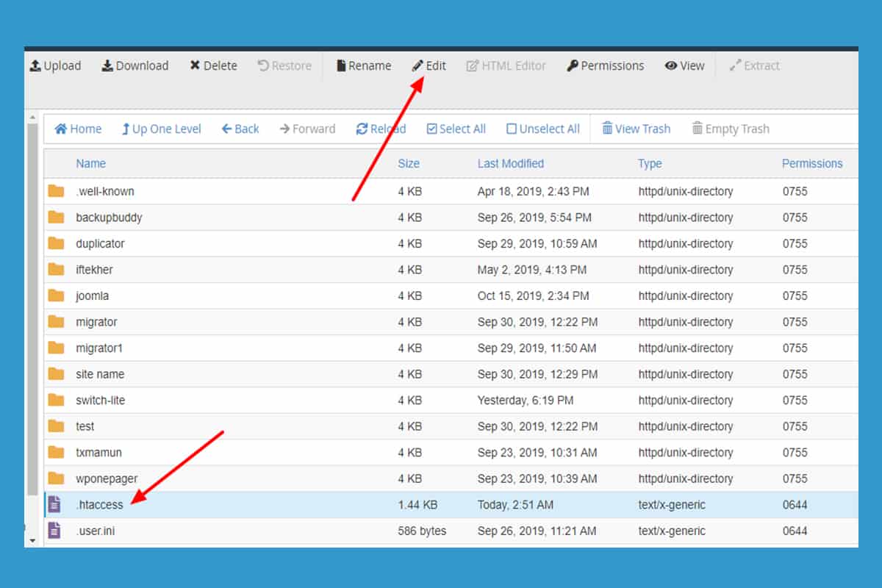Go Up One Level
Viewport: 882px width, 588px height.
[x=162, y=129]
